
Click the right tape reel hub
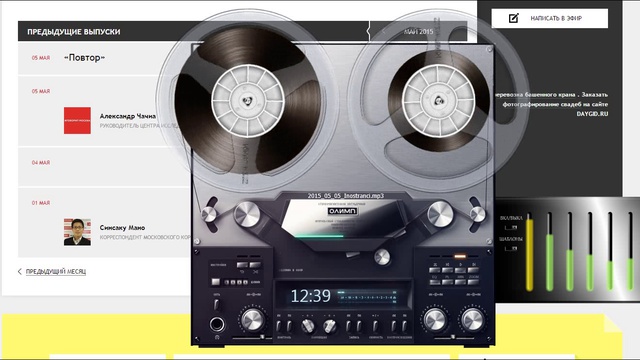pos(438,101)
